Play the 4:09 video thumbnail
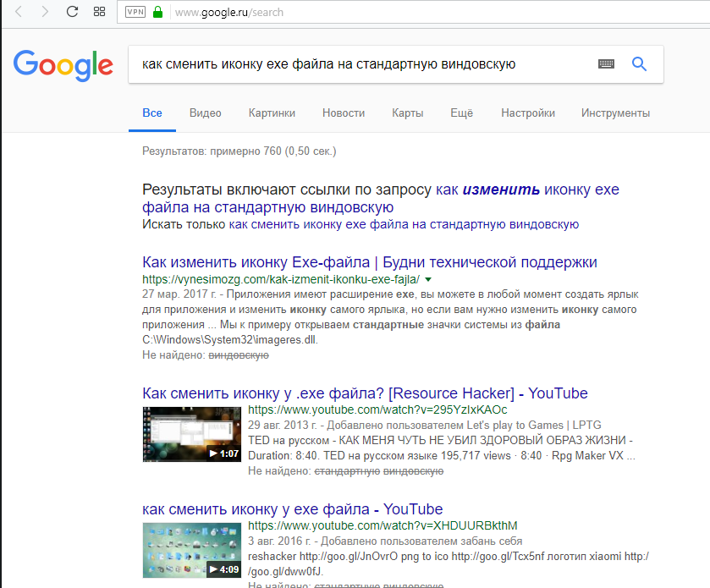 192,550
